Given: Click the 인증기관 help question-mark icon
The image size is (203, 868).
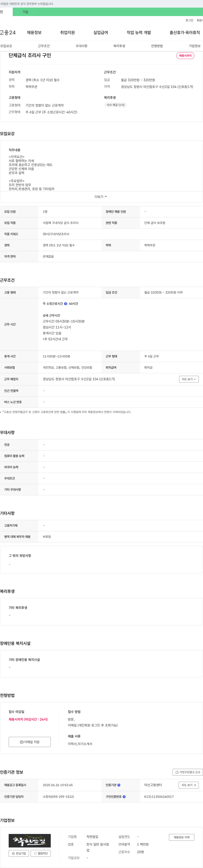Looking at the screenshot, I should coord(119,785).
